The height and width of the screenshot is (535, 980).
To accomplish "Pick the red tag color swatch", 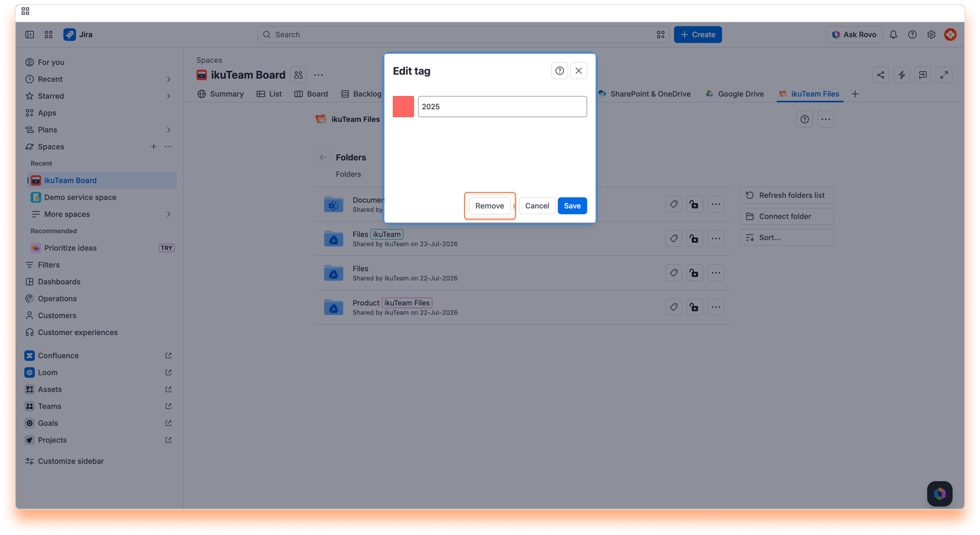I will point(403,107).
